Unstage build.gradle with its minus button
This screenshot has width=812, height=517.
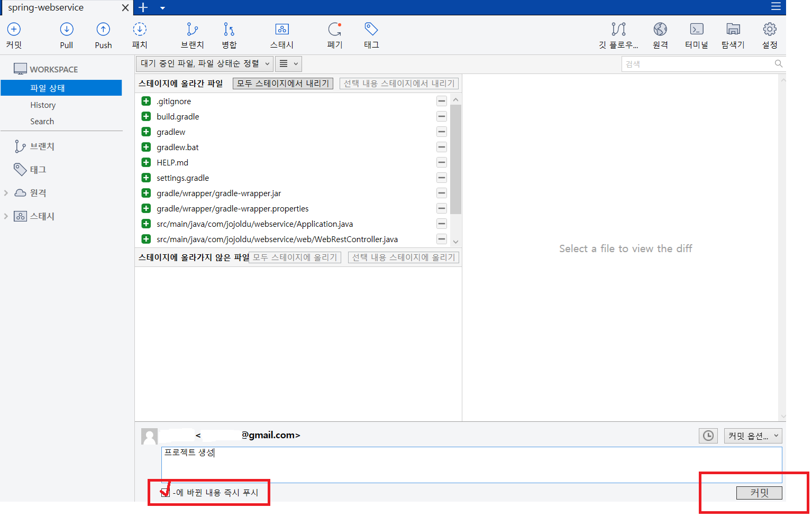click(442, 116)
